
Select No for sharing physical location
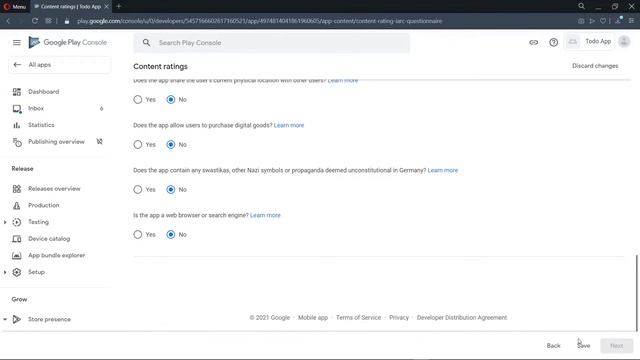pyautogui.click(x=171, y=100)
